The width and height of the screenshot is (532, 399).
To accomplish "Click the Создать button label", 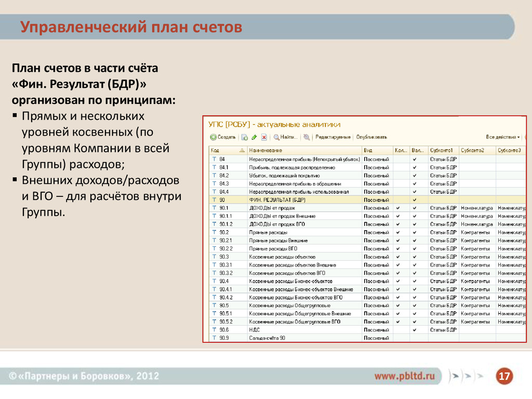I will coord(227,137).
